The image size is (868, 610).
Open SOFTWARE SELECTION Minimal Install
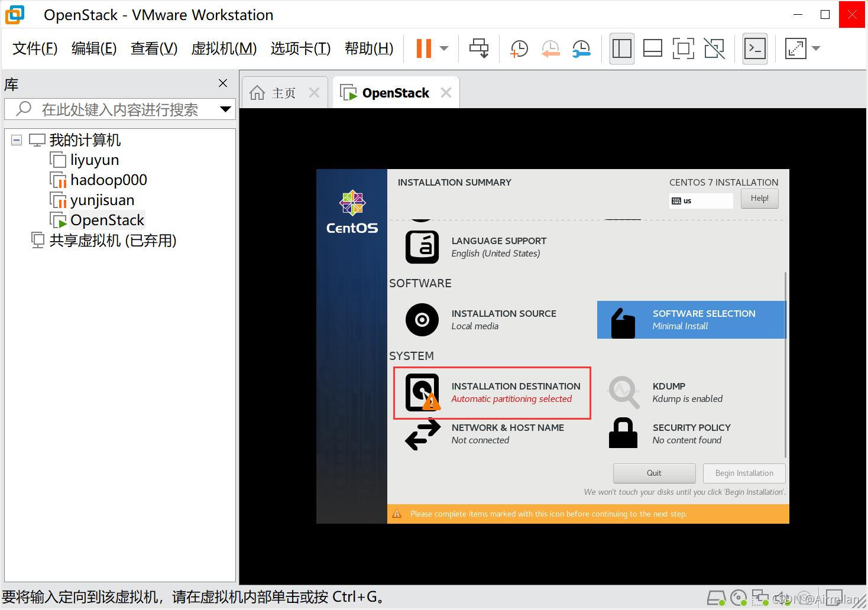pos(692,320)
